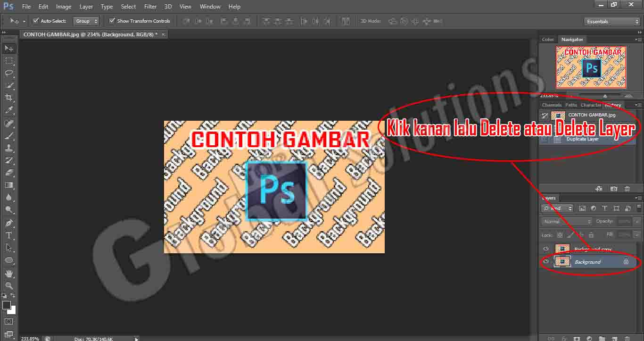Pick the Magic Wand tool
The width and height of the screenshot is (644, 341).
coord(9,85)
